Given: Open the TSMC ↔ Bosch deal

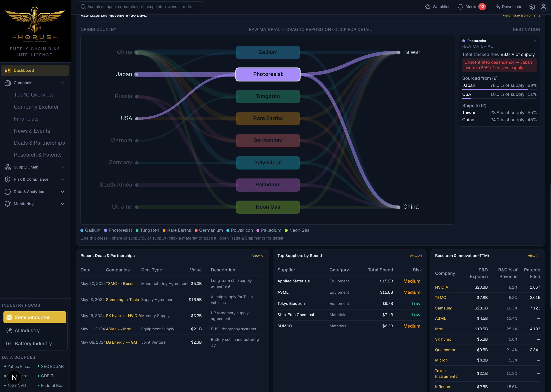Looking at the screenshot, I should pos(120,284).
